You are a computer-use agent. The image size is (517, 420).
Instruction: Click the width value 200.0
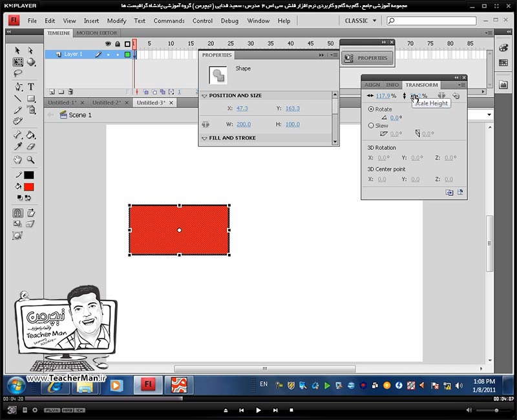244,124
